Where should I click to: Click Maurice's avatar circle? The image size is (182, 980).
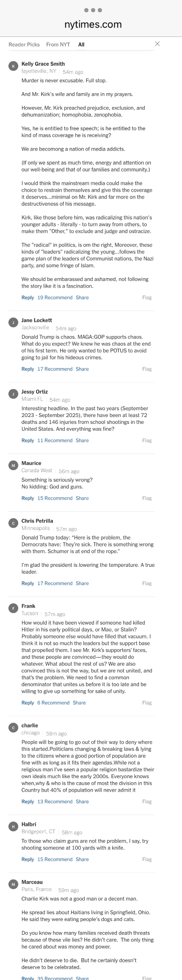13,465
